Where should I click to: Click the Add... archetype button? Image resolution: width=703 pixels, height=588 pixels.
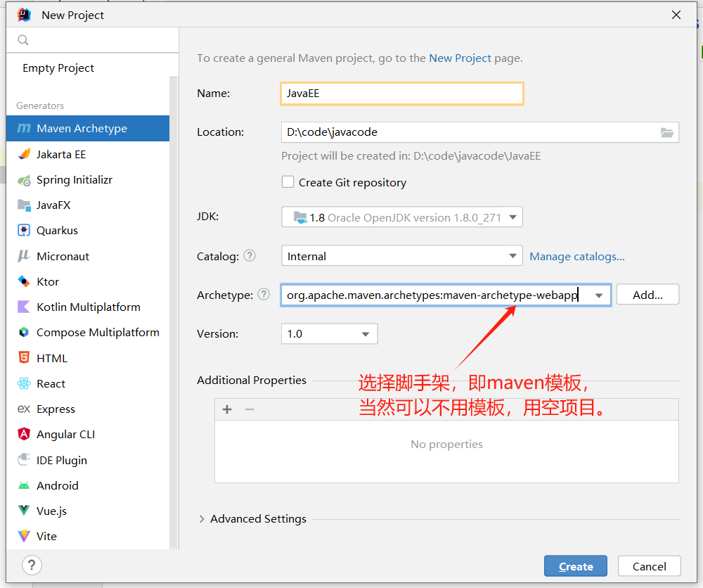tap(647, 295)
